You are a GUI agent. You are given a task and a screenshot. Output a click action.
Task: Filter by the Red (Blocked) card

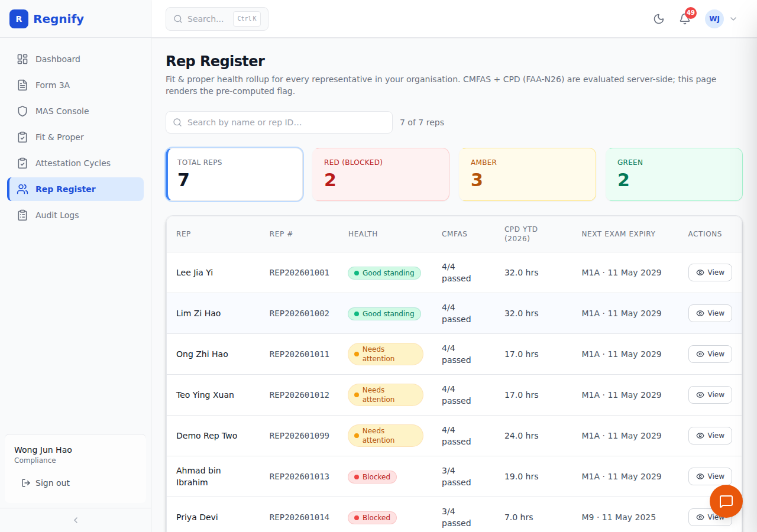pos(381,174)
